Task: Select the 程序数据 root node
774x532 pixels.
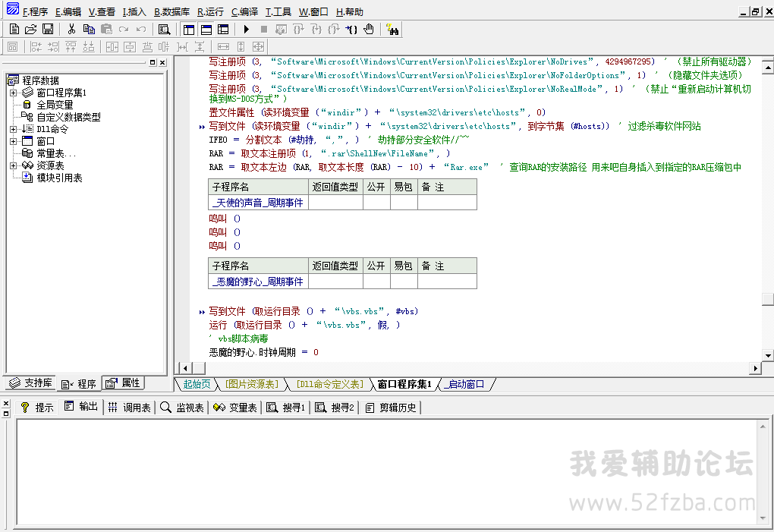Action: [40, 80]
